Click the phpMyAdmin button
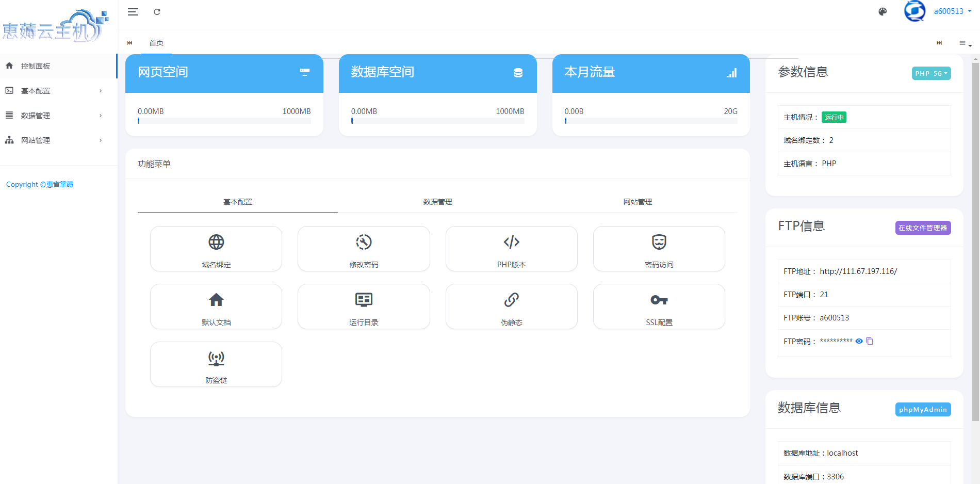Viewport: 980px width, 484px height. click(923, 409)
